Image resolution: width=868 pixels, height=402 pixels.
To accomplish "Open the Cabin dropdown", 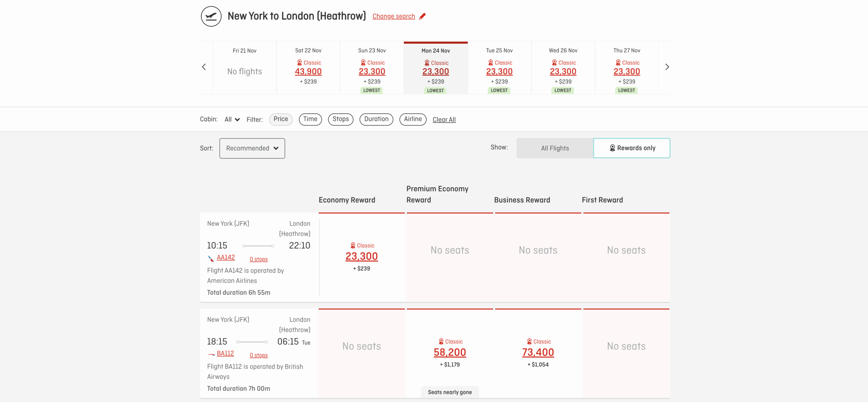I will [232, 119].
